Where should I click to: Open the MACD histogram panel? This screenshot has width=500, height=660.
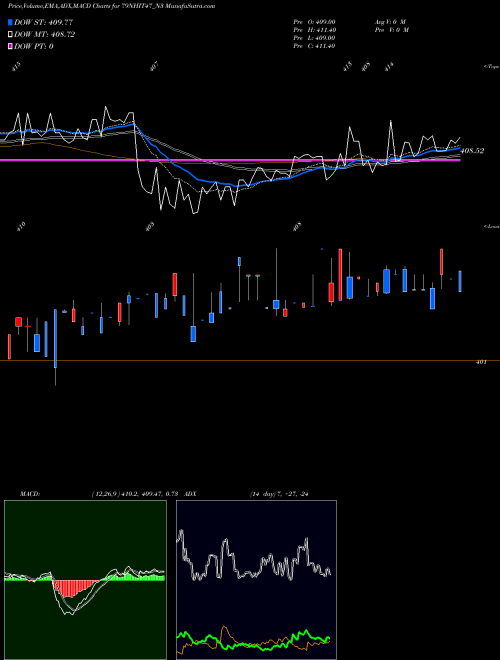85,580
